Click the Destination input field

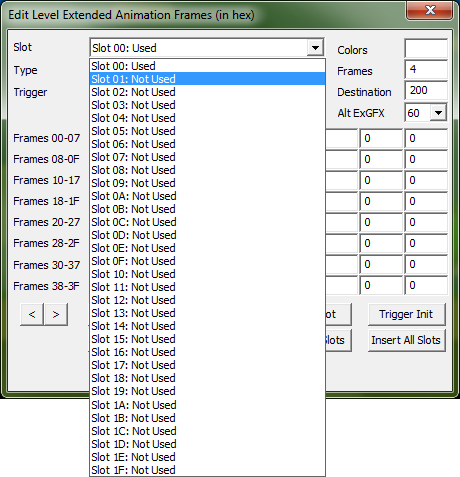(x=426, y=90)
